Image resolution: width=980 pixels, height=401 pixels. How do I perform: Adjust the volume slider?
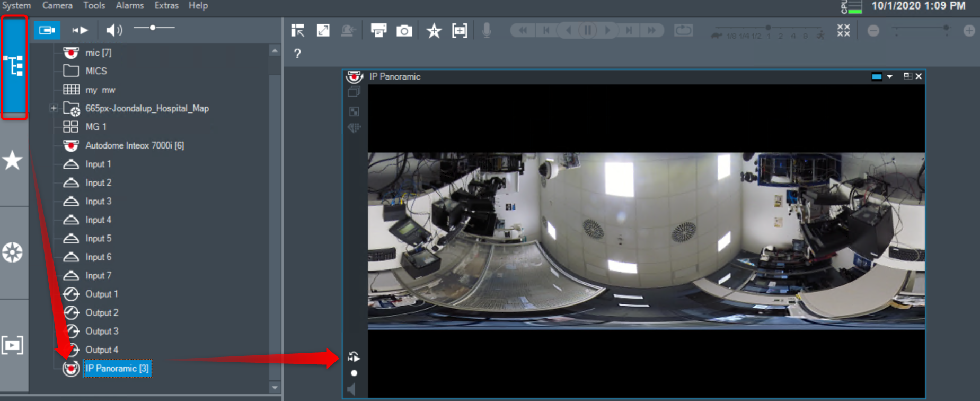click(x=153, y=28)
